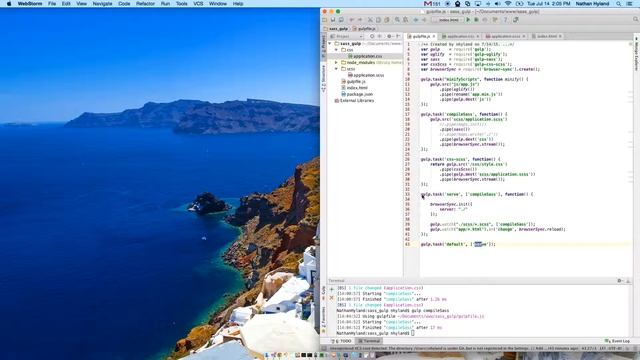Screen dimensions: 640x360
Task: Click the Save All toolbar icon
Action: (x=333, y=20)
